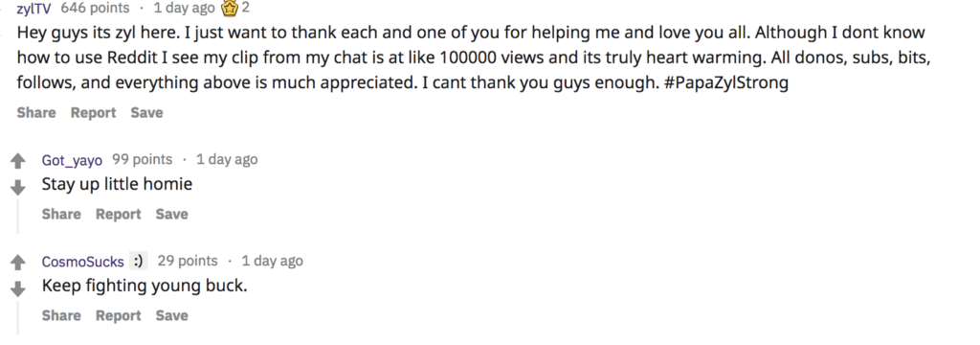Downvote CosmoSucks' comment
The width and height of the screenshot is (980, 345).
pos(17,288)
